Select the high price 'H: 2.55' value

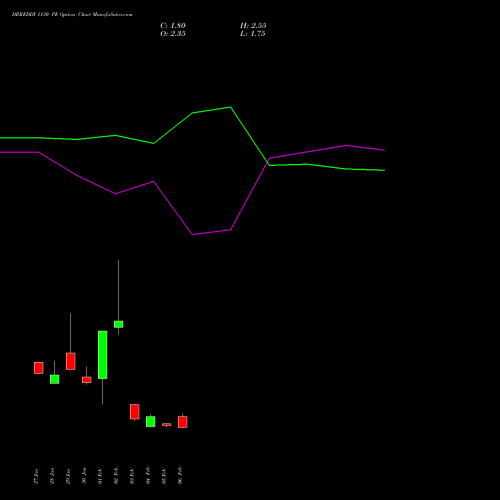253,26
